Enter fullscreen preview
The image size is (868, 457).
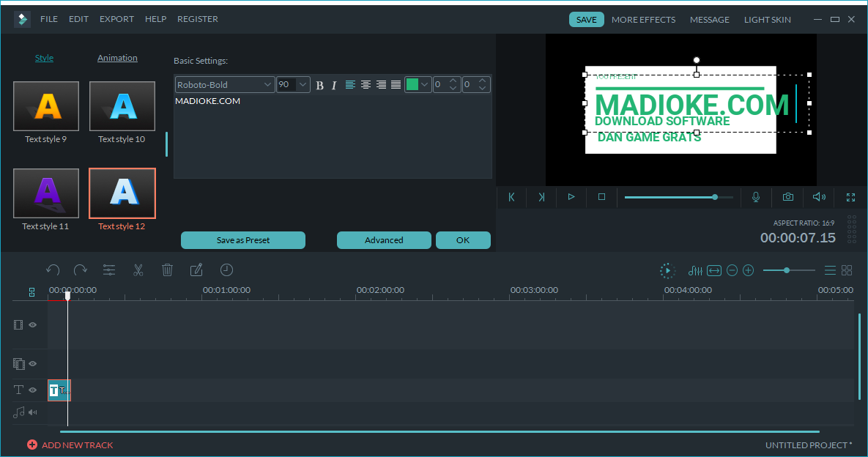[851, 197]
